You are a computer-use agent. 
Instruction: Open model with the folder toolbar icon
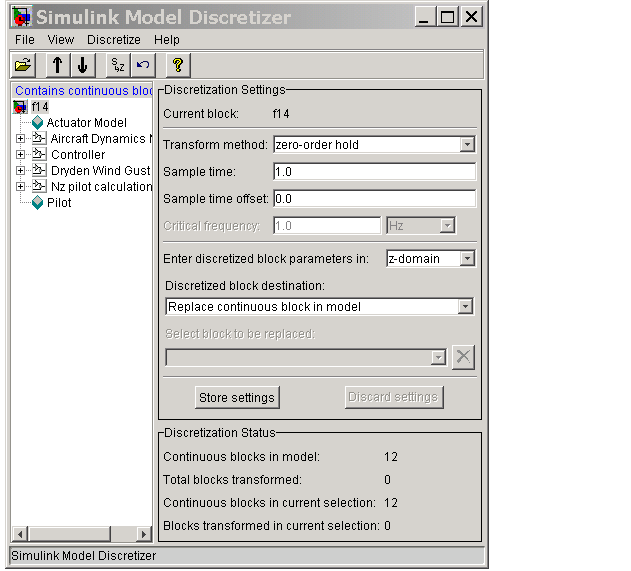pos(23,65)
